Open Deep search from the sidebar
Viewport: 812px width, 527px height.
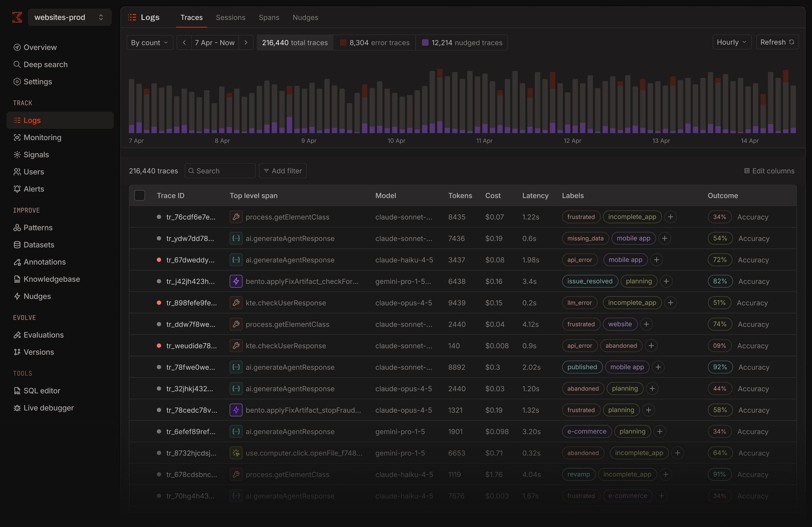(x=46, y=64)
